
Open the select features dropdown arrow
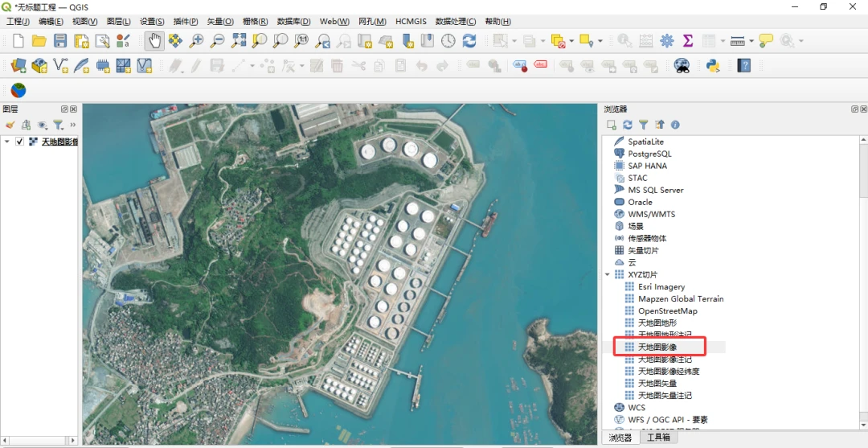[514, 41]
